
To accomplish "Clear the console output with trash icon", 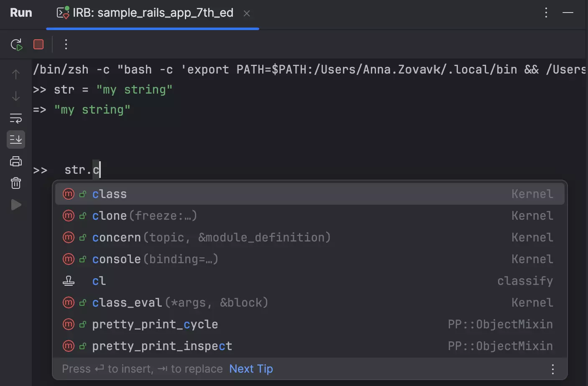I will [15, 183].
